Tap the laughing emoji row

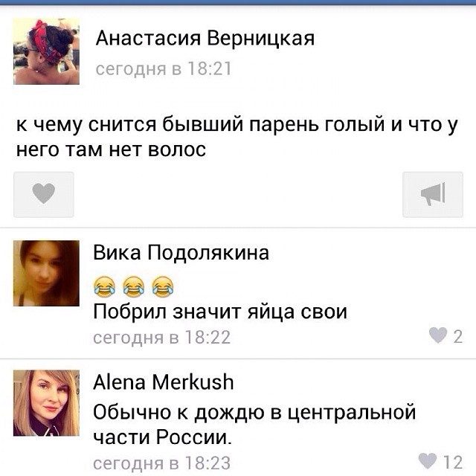point(134,286)
